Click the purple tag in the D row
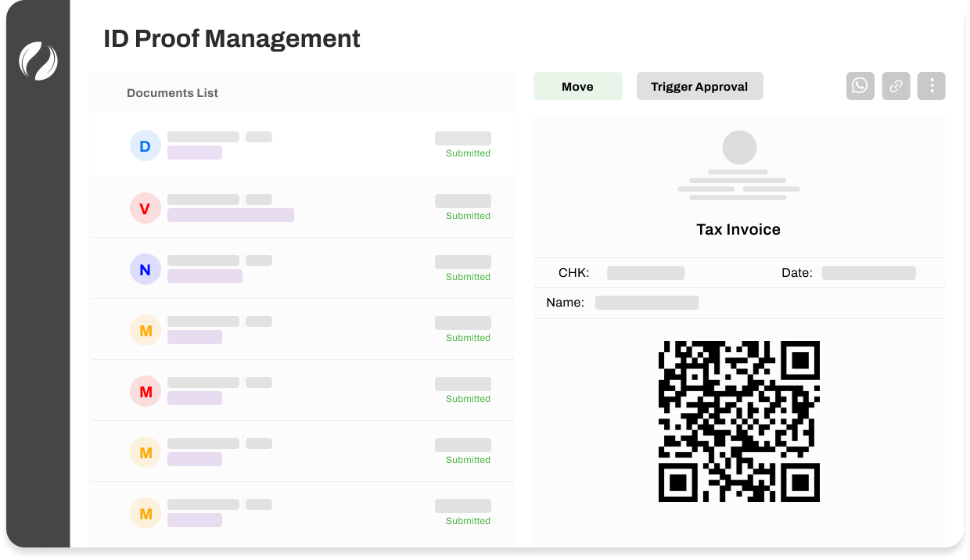 click(x=195, y=153)
